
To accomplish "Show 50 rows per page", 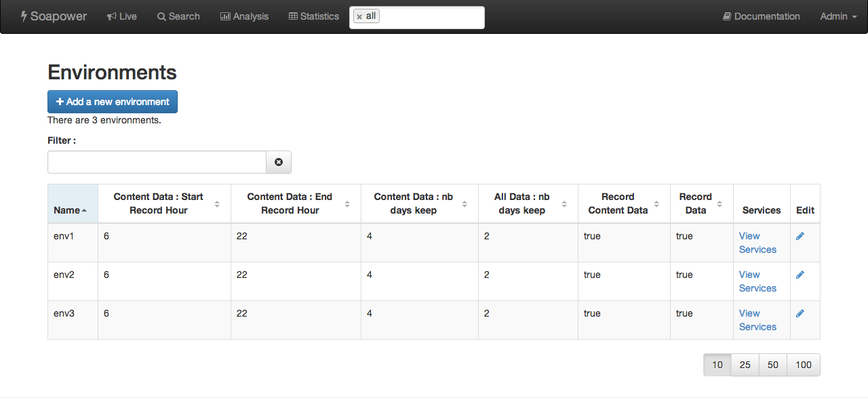I will tap(773, 365).
